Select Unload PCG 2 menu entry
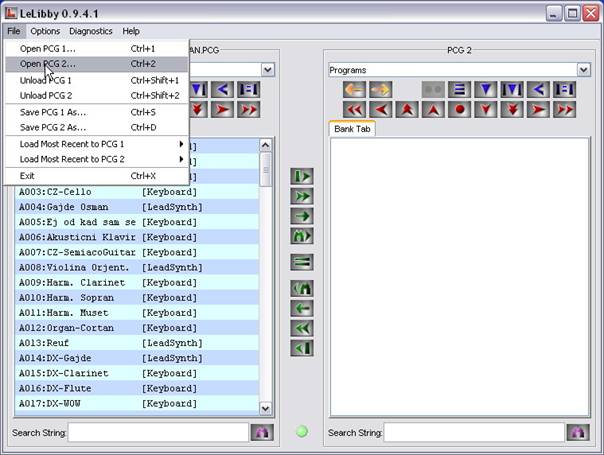The height and width of the screenshot is (455, 604). click(x=97, y=96)
